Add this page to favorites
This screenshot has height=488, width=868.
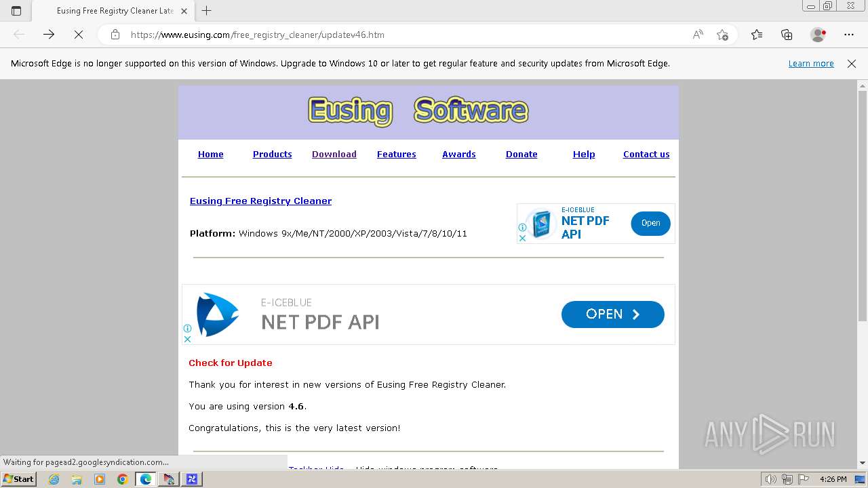pos(722,35)
